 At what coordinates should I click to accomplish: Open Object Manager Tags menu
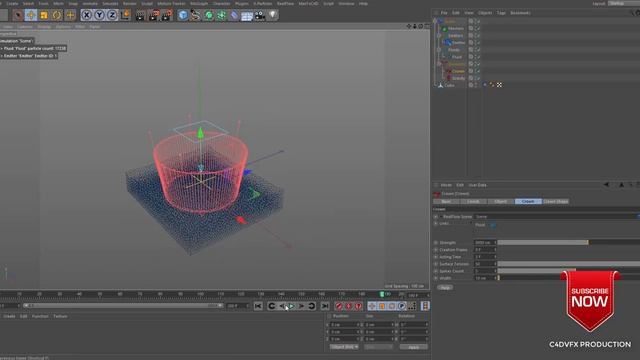(x=501, y=13)
